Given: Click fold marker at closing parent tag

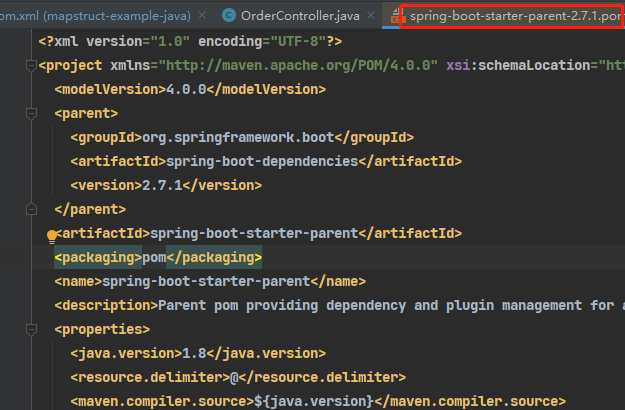Looking at the screenshot, I should tap(30, 209).
